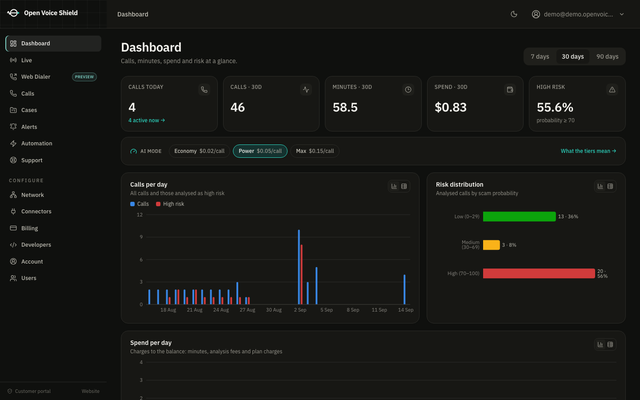Switch Calls per day to chart view
Viewport: 640px width, 400px height.
coord(394,186)
